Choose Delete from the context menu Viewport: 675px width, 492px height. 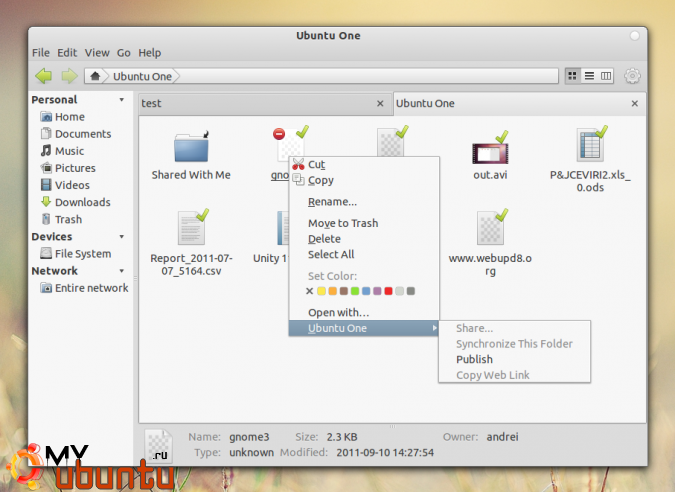coord(364,239)
